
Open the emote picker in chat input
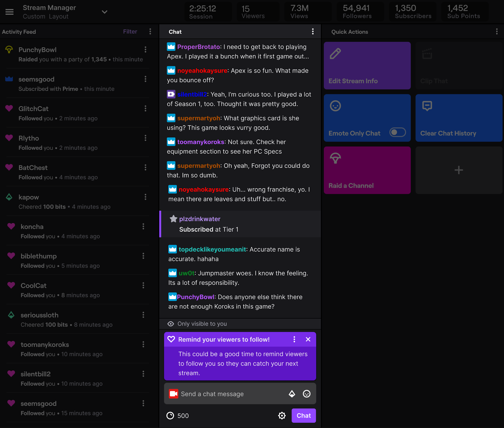tap(306, 394)
